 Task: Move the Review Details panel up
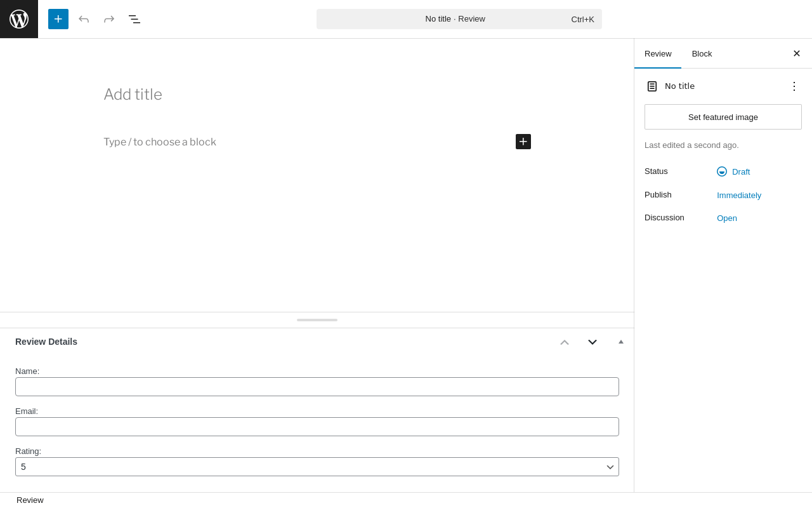pyautogui.click(x=565, y=342)
